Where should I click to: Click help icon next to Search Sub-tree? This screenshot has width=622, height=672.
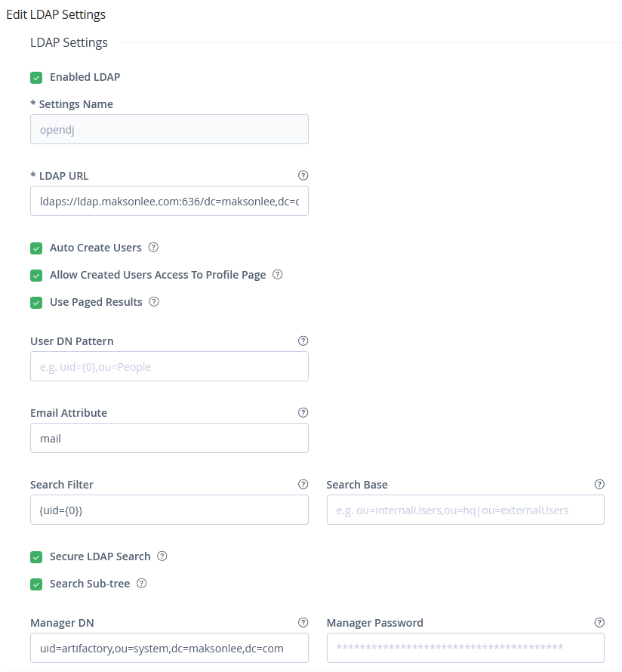tap(141, 584)
